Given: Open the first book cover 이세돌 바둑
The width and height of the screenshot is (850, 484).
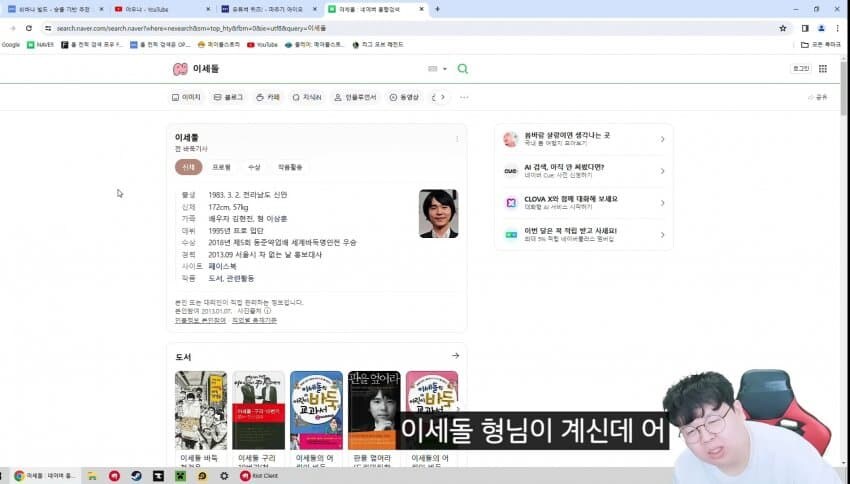Looking at the screenshot, I should pyautogui.click(x=201, y=410).
